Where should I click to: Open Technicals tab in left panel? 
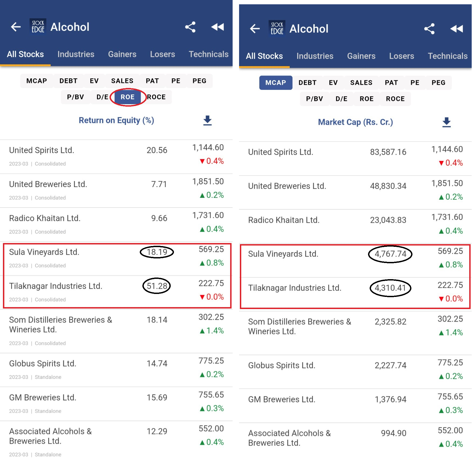coord(208,54)
